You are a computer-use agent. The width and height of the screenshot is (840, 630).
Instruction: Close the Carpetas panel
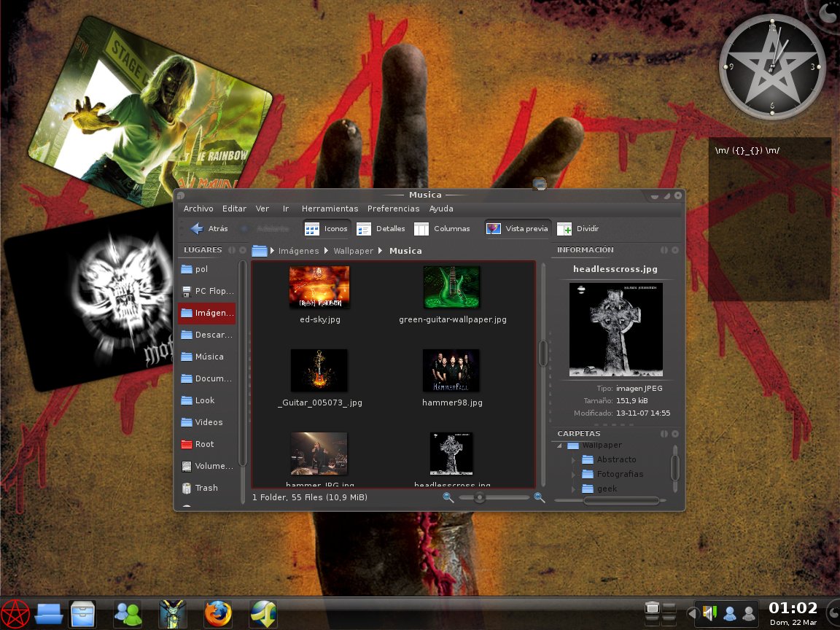pos(675,434)
